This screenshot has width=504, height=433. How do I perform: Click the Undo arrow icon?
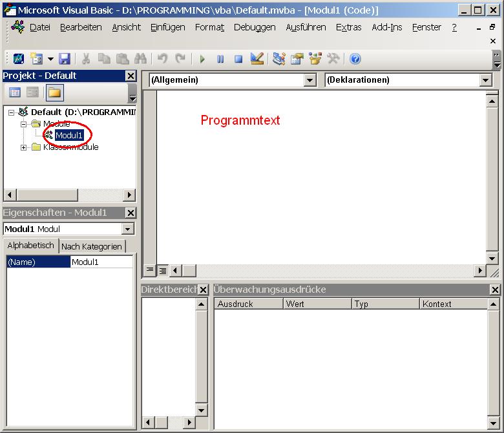tap(162, 59)
